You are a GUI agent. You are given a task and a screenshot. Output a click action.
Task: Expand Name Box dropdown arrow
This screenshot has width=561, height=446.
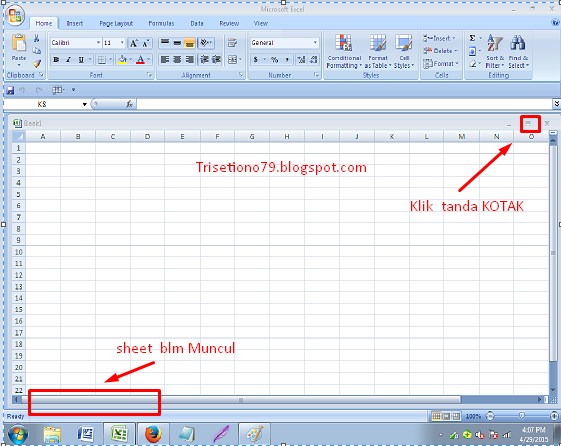(85, 104)
